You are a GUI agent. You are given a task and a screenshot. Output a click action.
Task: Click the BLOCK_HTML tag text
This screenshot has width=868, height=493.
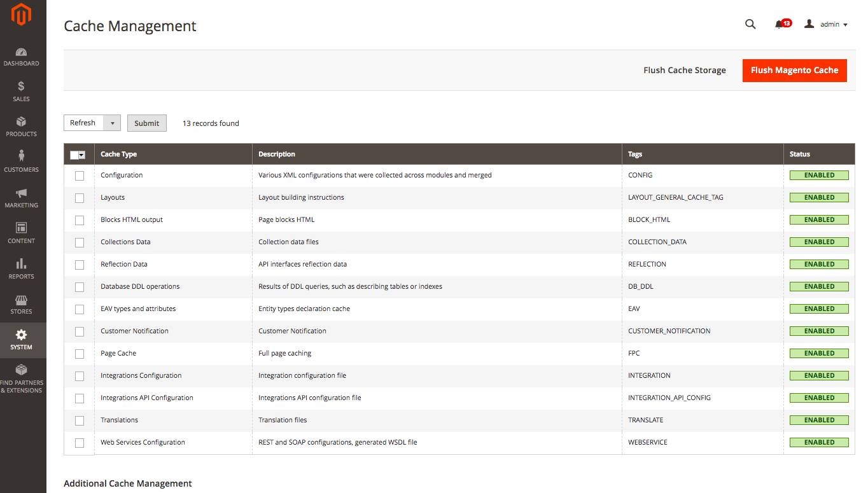(649, 219)
